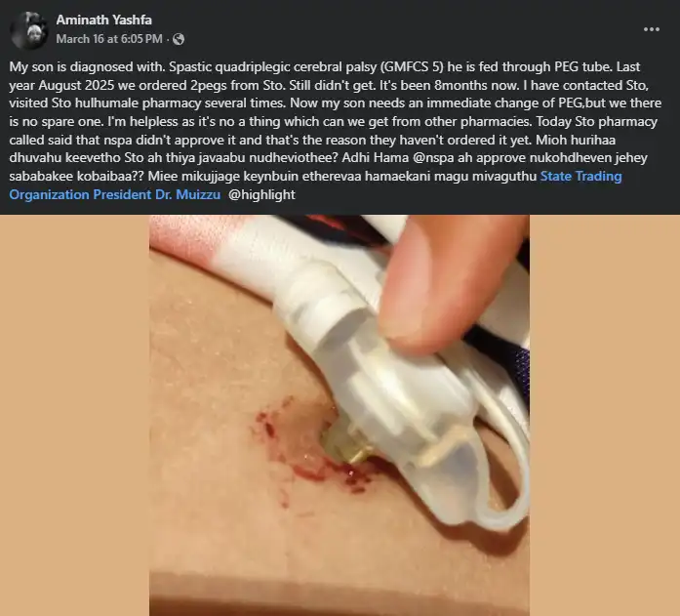Click the globe public audience icon
The width and height of the screenshot is (680, 616).
pos(179,39)
